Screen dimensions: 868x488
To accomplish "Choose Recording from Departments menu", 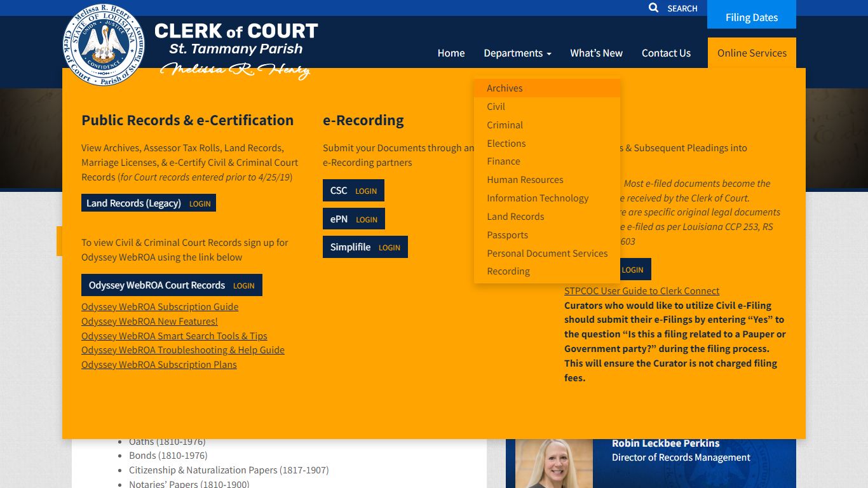I will [x=547, y=271].
